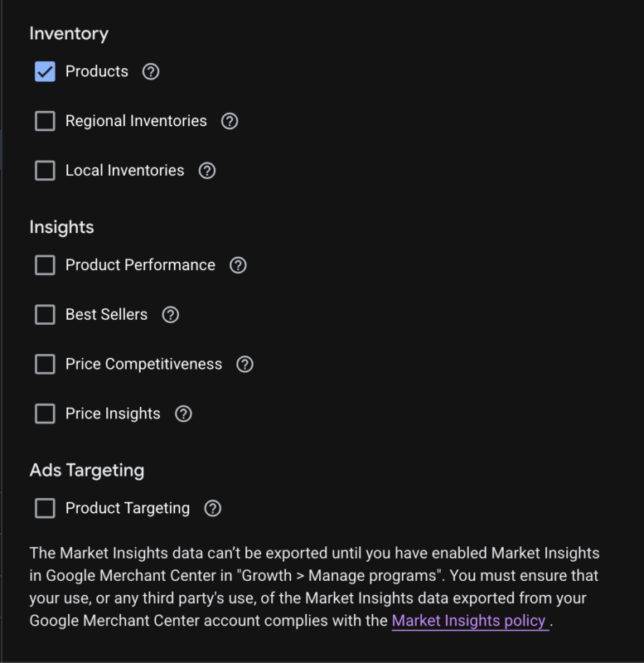Select the Price Competitiveness checkbox
Viewport: 644px width, 663px height.
click(x=45, y=364)
